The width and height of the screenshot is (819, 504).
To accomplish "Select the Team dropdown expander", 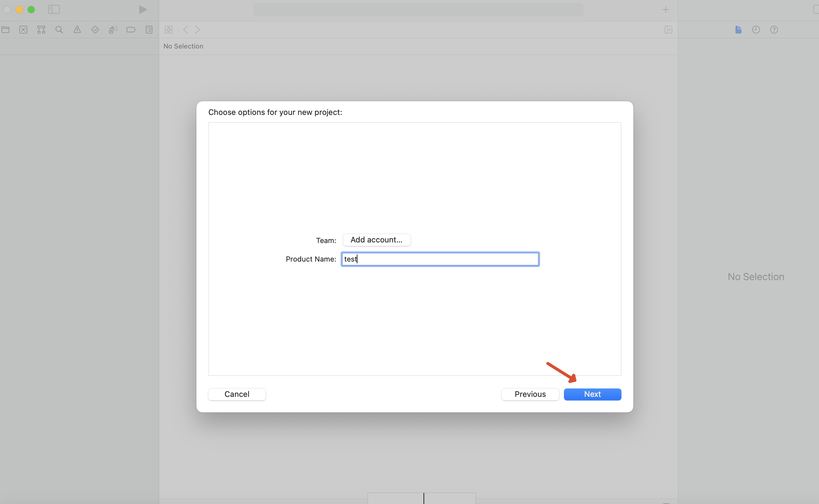I will click(376, 239).
